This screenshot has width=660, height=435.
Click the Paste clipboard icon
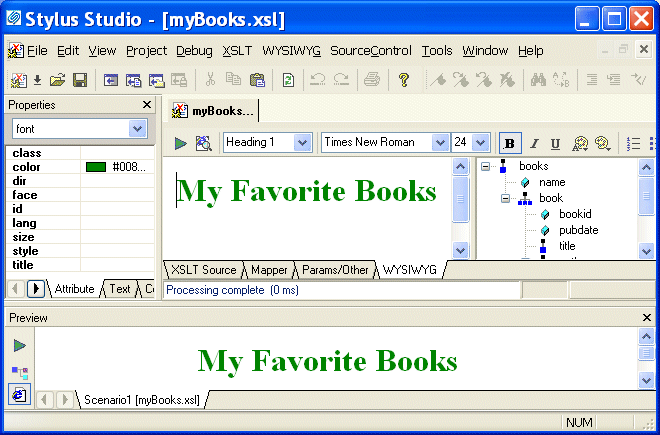click(257, 80)
